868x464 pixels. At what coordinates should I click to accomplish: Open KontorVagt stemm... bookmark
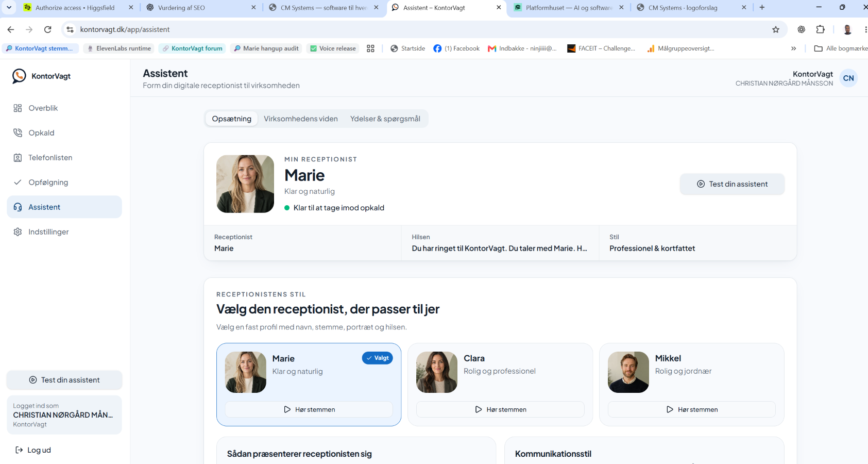coord(40,48)
